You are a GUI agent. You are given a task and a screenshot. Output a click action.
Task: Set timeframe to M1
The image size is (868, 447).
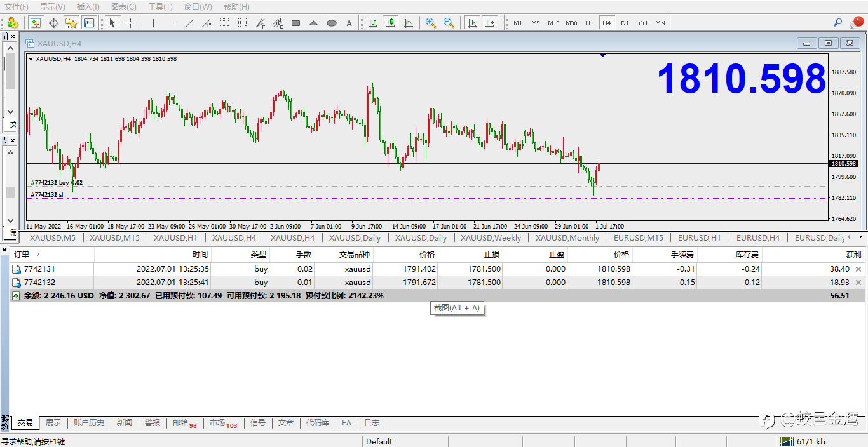click(518, 23)
